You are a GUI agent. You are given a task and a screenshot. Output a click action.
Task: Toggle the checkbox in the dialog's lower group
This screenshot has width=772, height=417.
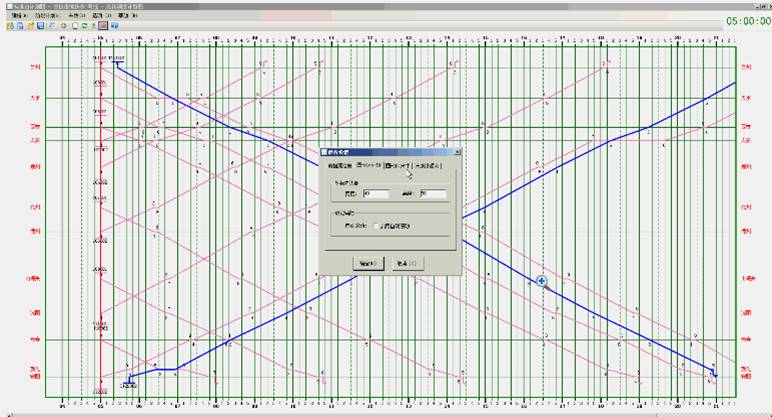coord(376,226)
